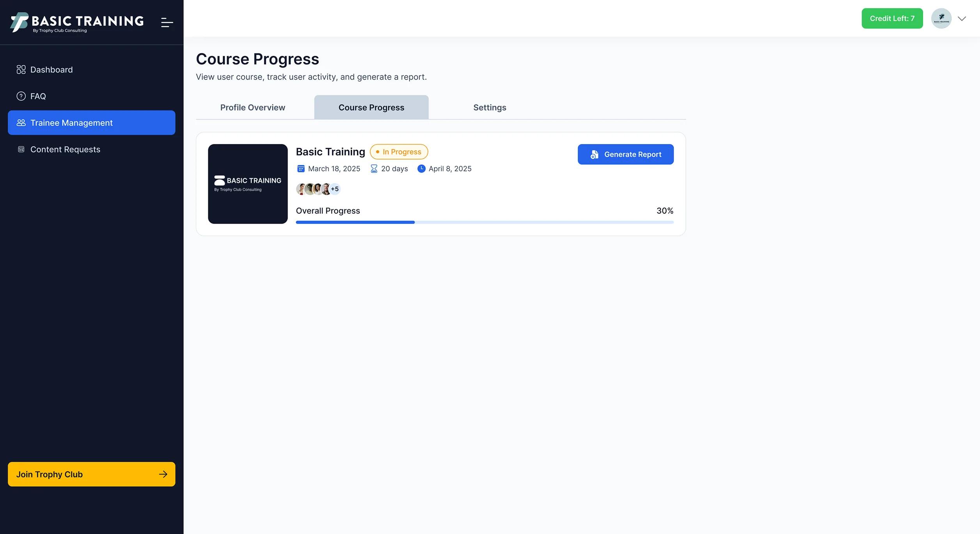Collapse sidebar using hamburger menu icon

point(167,23)
